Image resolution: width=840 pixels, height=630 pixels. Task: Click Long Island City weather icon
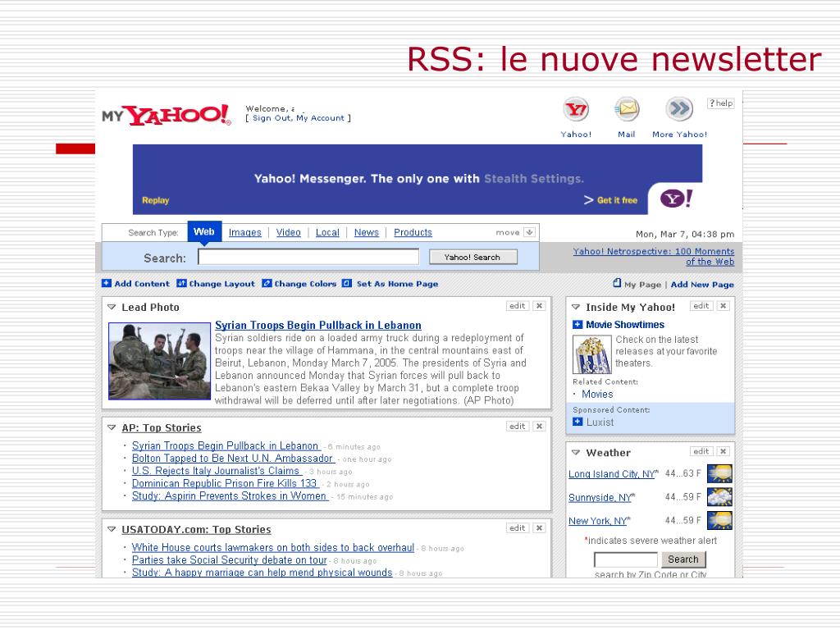tap(719, 473)
